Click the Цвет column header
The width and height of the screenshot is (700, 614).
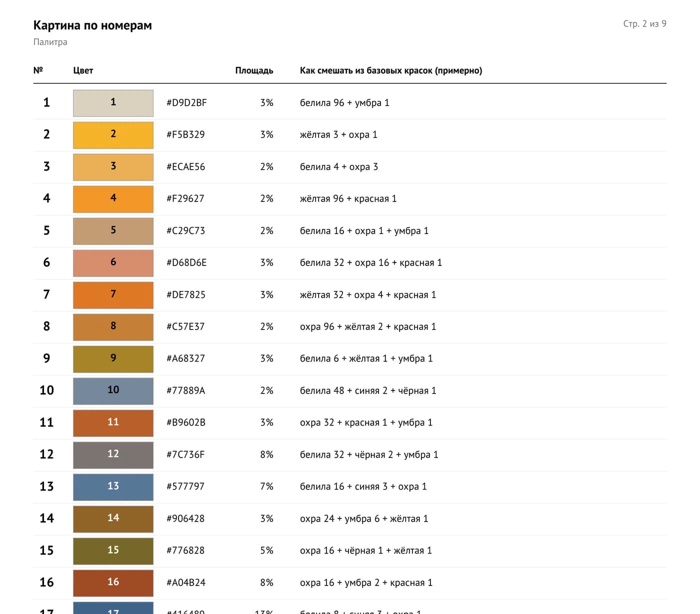pyautogui.click(x=83, y=70)
